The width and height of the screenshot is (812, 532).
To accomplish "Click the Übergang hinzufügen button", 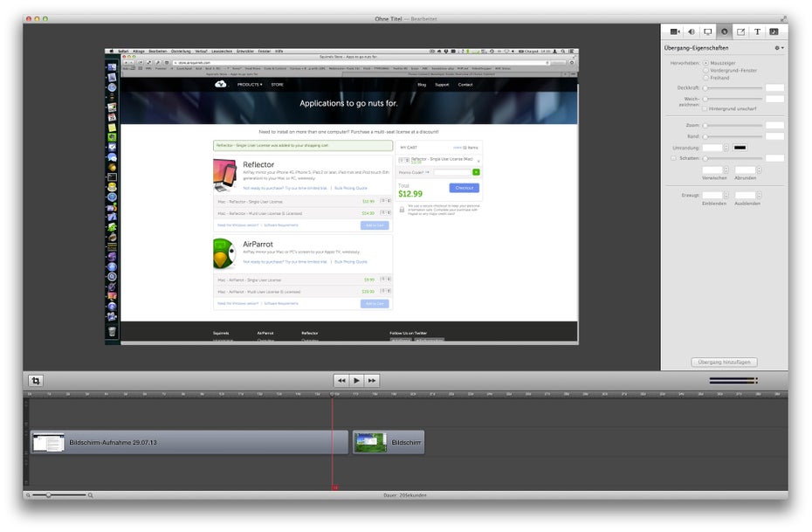I will tap(724, 362).
